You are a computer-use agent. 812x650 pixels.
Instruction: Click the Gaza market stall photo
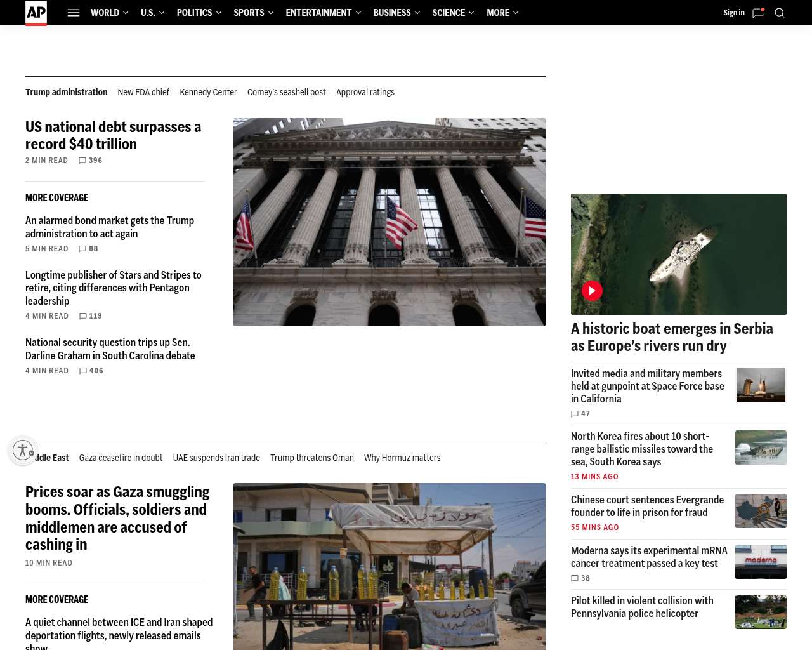pos(390,566)
